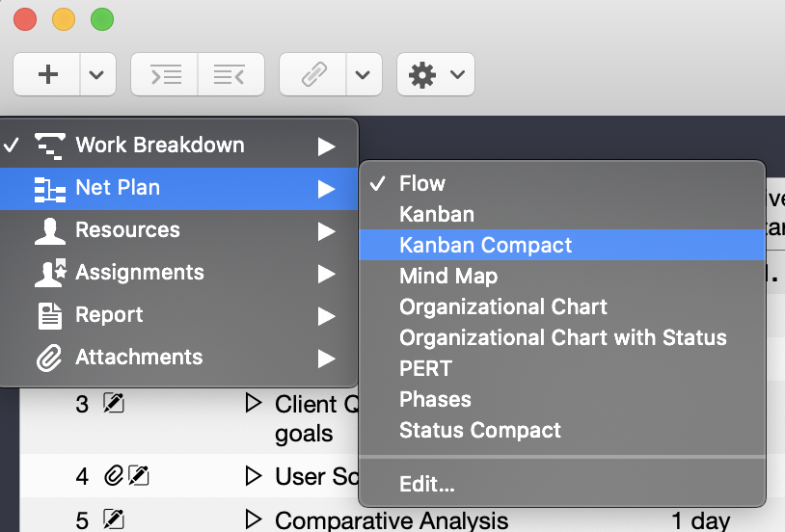The image size is (785, 532).
Task: Expand the row 3 Client disclosure triangle
Action: (254, 403)
